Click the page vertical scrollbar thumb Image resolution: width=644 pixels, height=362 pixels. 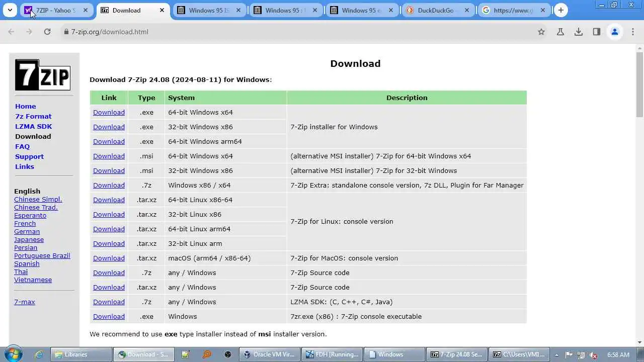coord(639,84)
